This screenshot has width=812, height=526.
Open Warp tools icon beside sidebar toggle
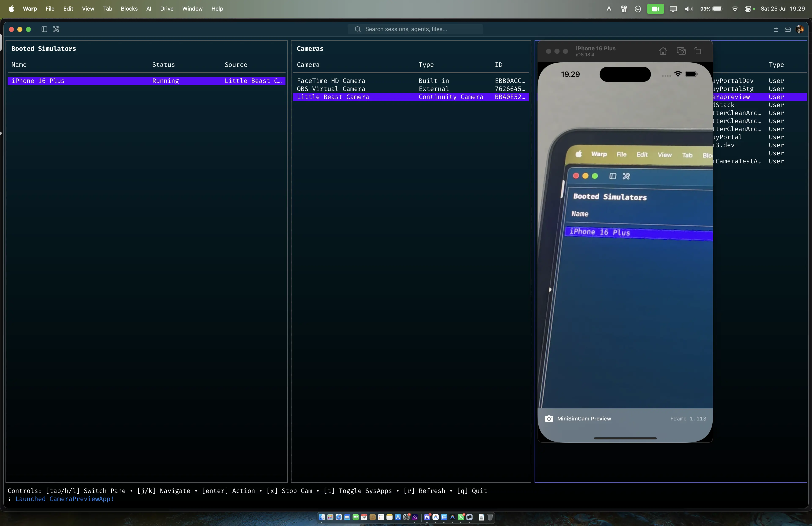[x=56, y=29]
